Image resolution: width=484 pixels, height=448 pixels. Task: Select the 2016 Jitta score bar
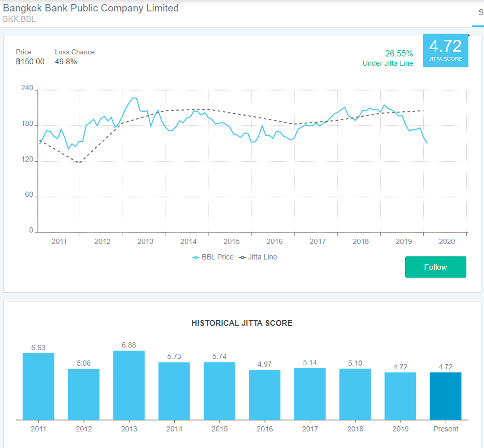[264, 395]
